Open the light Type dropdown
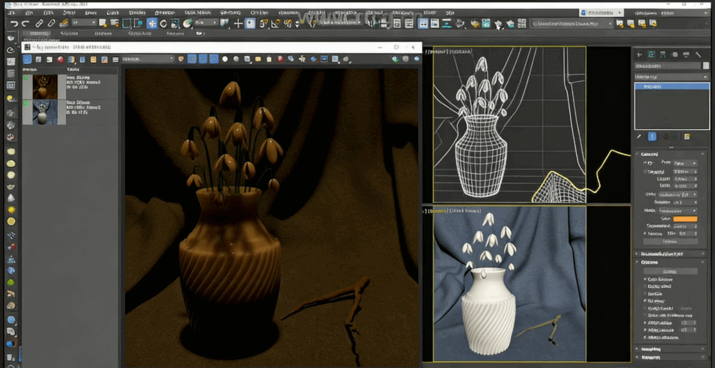Viewport: 715px width, 368px height. click(x=685, y=163)
